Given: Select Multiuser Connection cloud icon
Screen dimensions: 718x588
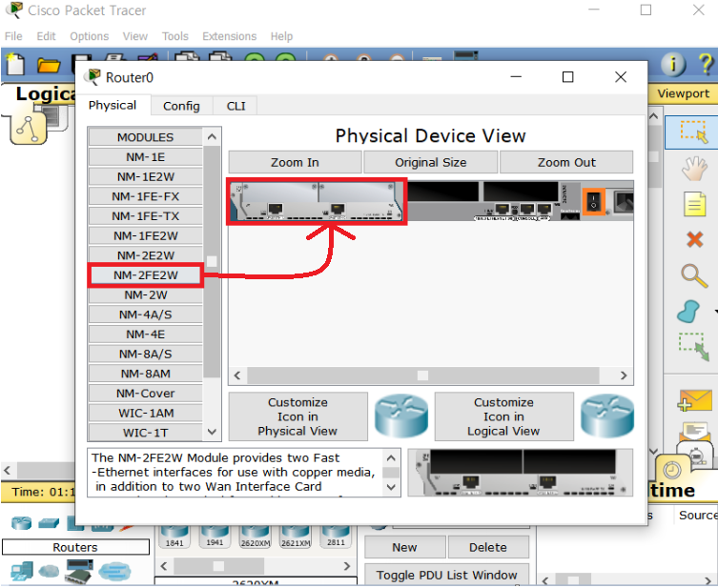Looking at the screenshot, I should coord(114,571).
